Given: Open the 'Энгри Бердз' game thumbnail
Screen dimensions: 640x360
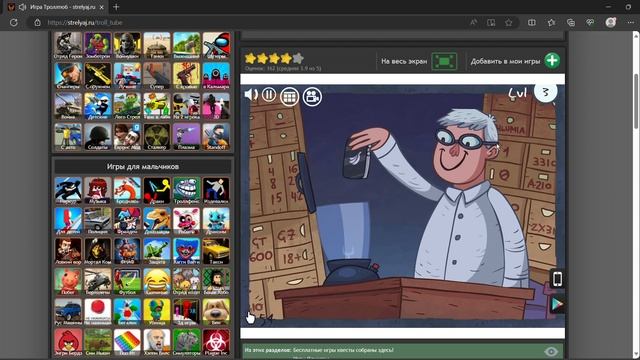Looking at the screenshot, I should tap(68, 342).
